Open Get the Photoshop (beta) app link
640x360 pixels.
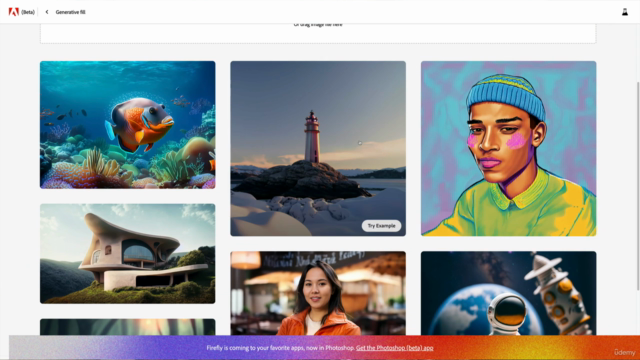pyautogui.click(x=394, y=348)
